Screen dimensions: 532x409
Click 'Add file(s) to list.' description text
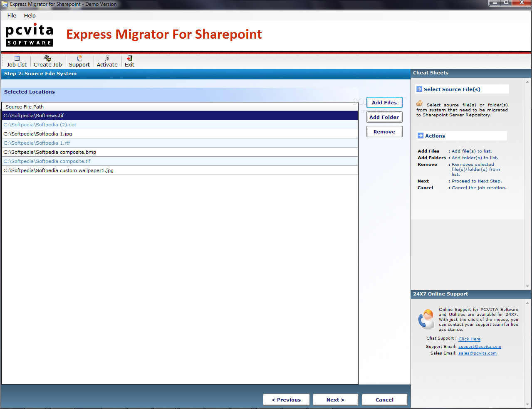point(472,151)
